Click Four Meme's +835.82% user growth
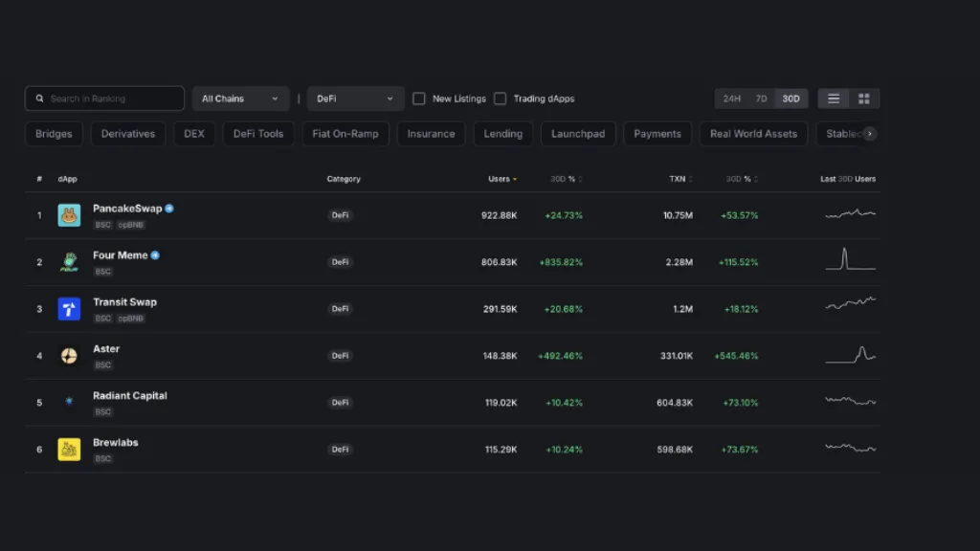 [x=561, y=262]
